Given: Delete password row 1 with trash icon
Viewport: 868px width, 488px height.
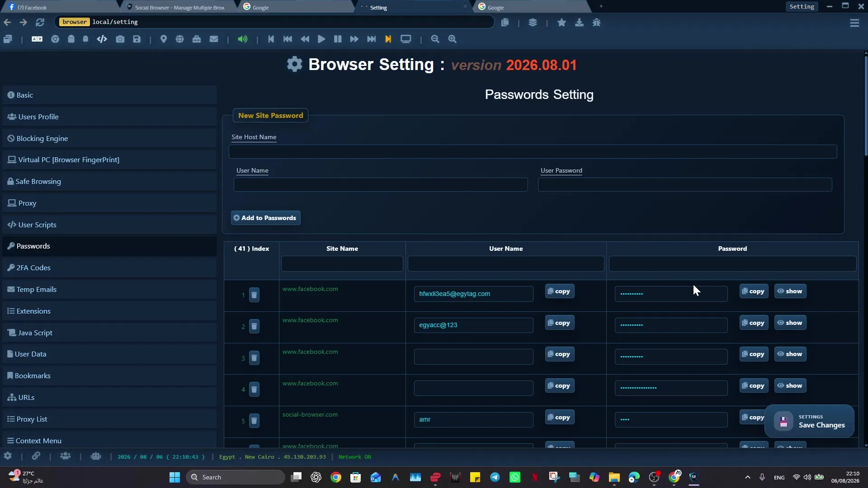Looking at the screenshot, I should coord(254,295).
